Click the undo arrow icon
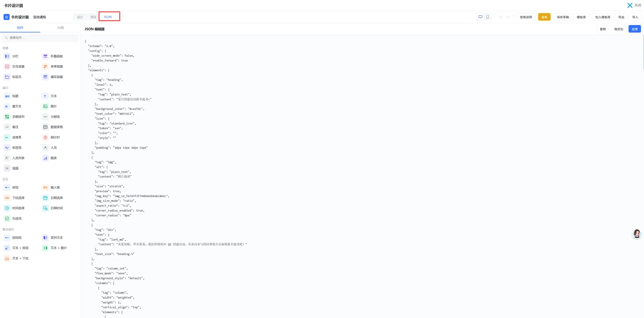This screenshot has height=318, width=644. [501, 17]
